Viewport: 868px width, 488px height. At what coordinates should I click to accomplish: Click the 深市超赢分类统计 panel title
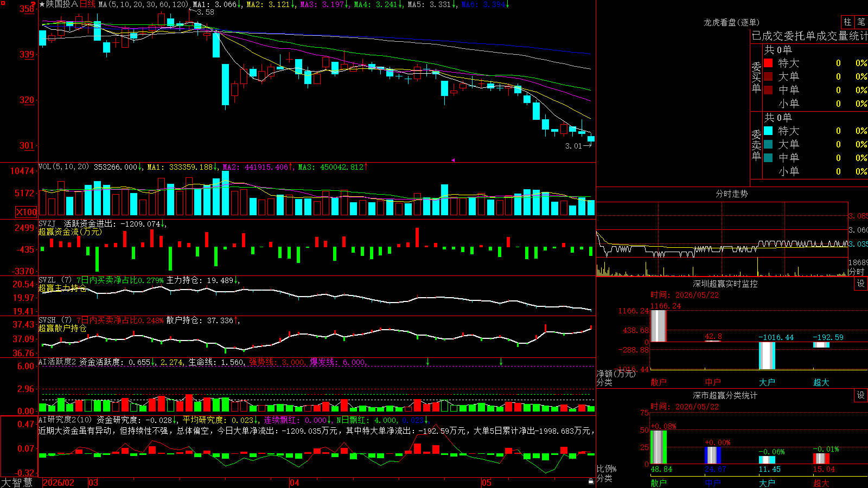[725, 395]
